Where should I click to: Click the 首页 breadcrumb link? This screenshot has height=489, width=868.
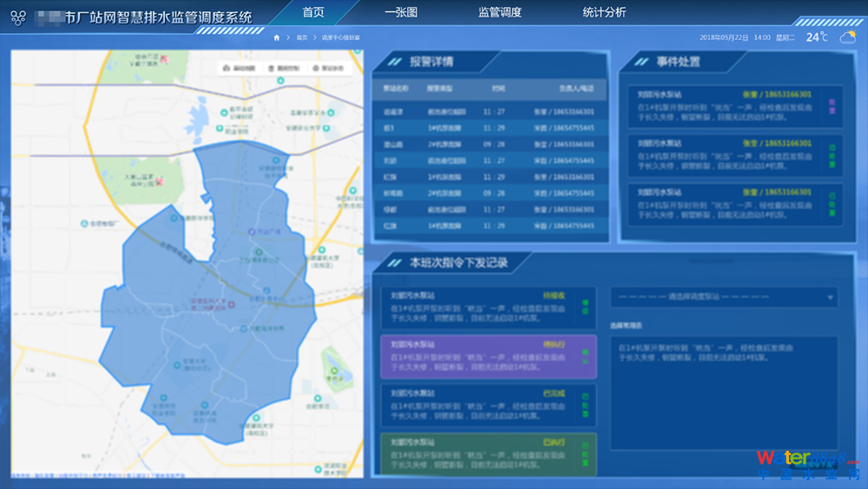tap(302, 38)
